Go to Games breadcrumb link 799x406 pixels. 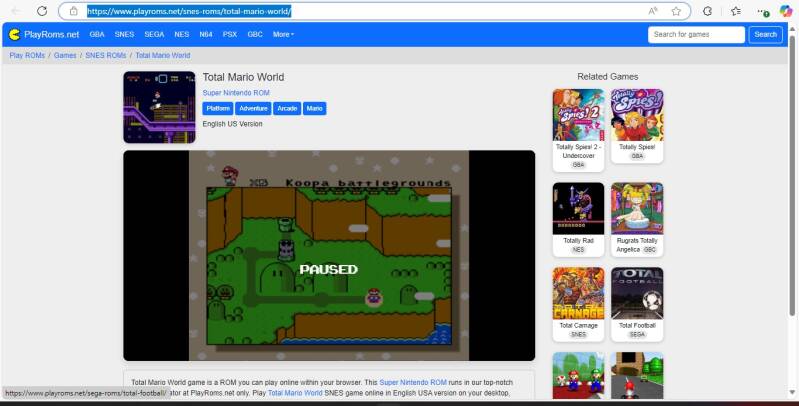[x=65, y=55]
